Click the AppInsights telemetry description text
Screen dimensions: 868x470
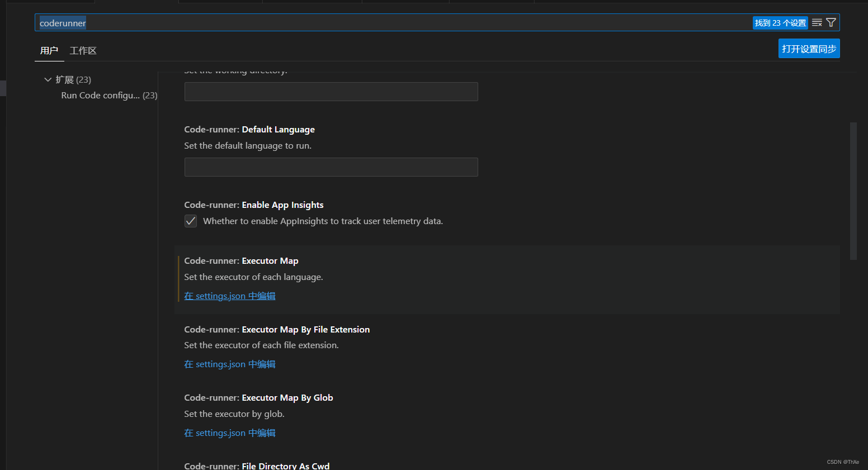point(323,221)
